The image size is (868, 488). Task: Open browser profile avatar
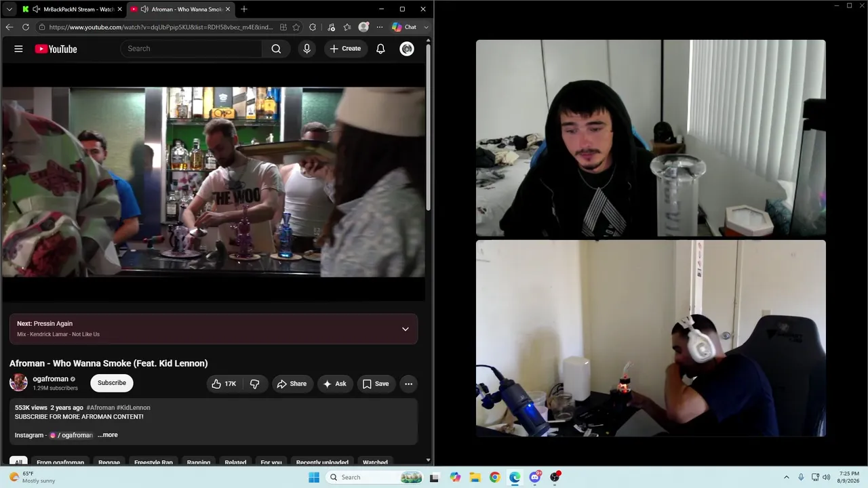click(x=363, y=27)
